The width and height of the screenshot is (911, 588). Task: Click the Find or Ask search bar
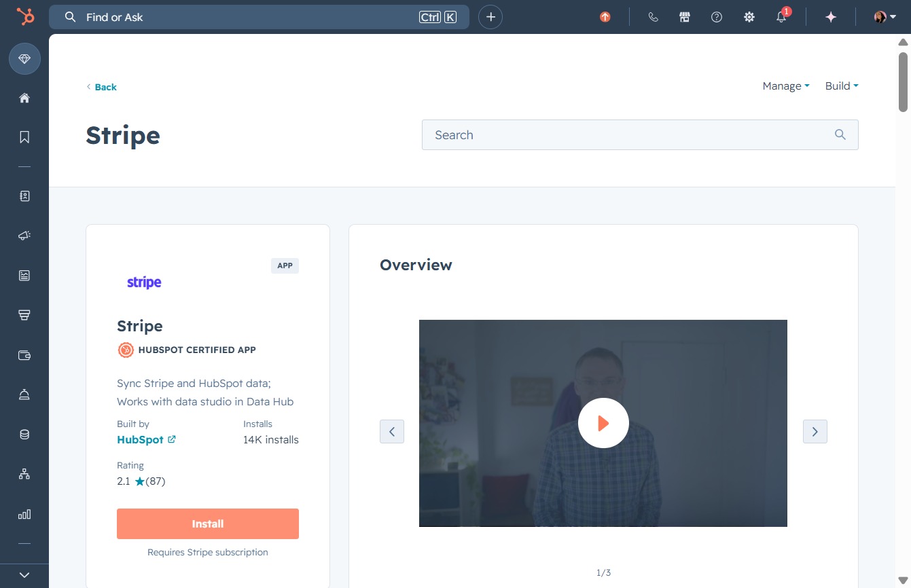pyautogui.click(x=259, y=17)
